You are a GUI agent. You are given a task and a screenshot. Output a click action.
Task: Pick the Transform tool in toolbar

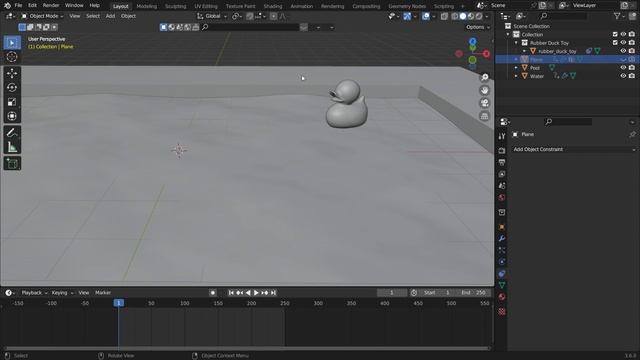pyautogui.click(x=12, y=116)
